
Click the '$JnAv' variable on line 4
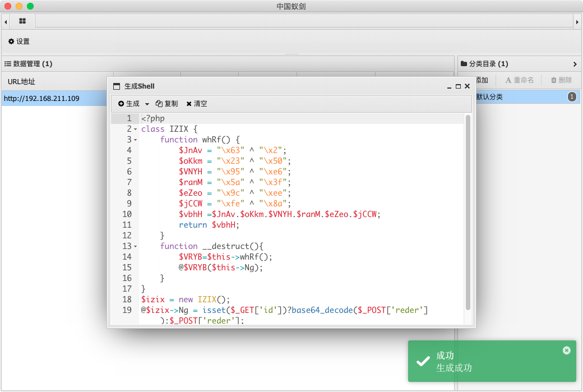point(191,150)
